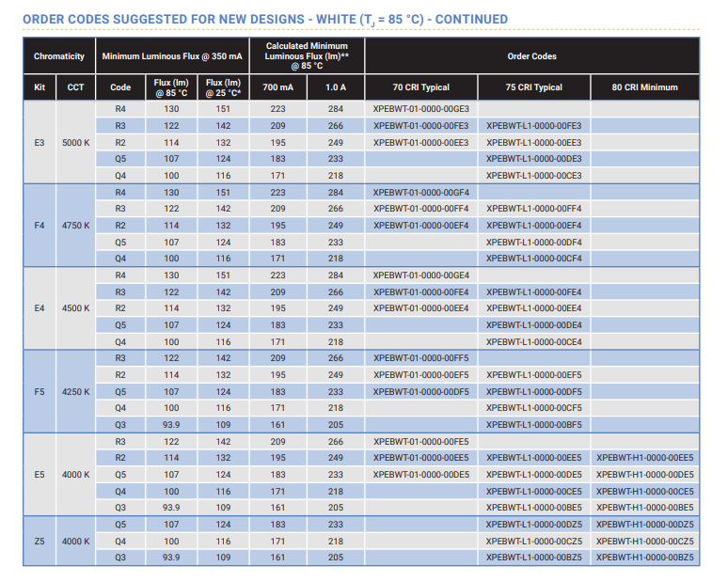Click order code XPEBWT-01-0000-00EE3
The image size is (728, 582).
click(421, 143)
